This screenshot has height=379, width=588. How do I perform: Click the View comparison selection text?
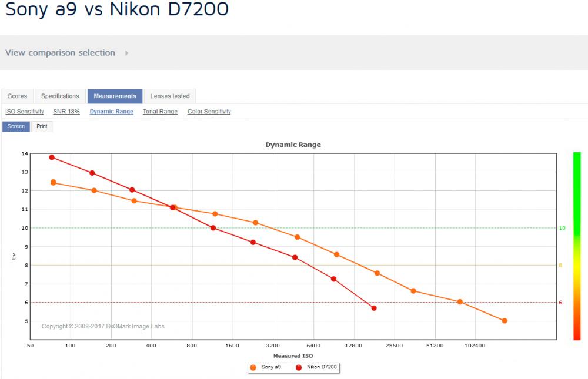[60, 53]
